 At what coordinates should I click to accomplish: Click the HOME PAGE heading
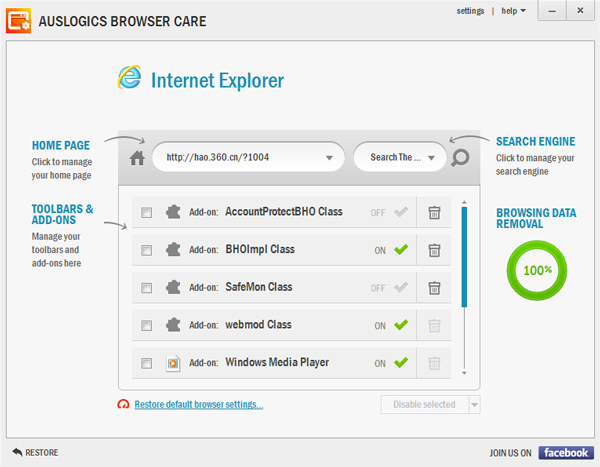61,145
